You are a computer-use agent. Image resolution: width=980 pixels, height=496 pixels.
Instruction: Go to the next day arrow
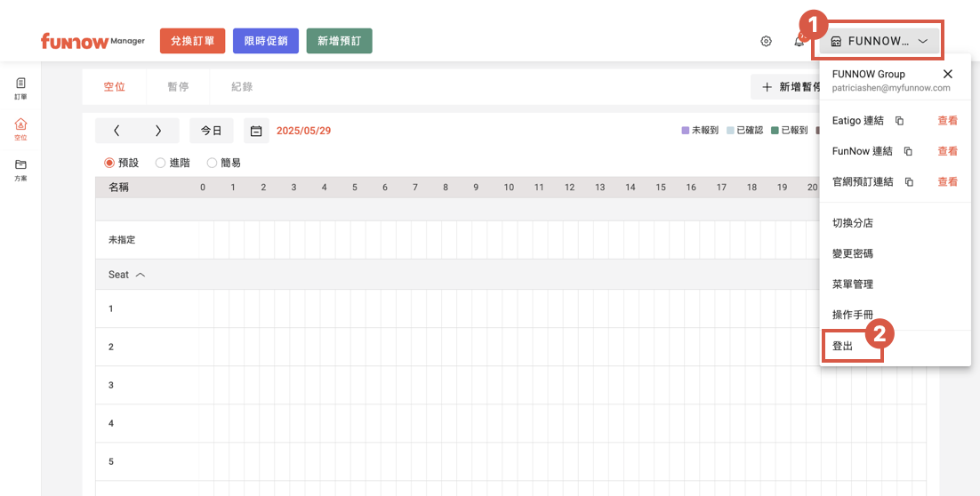point(158,131)
